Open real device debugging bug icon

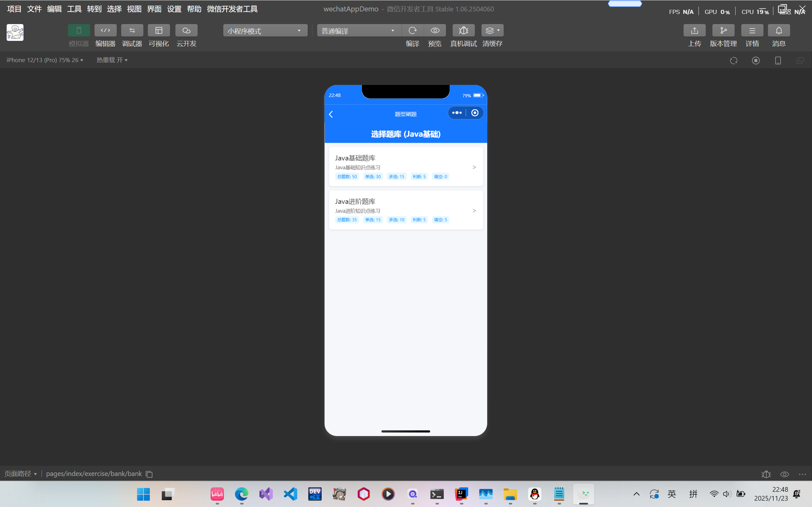click(x=463, y=30)
